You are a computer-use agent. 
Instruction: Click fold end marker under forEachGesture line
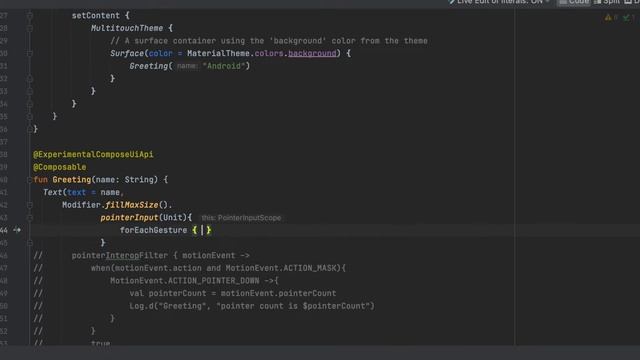[x=30, y=243]
